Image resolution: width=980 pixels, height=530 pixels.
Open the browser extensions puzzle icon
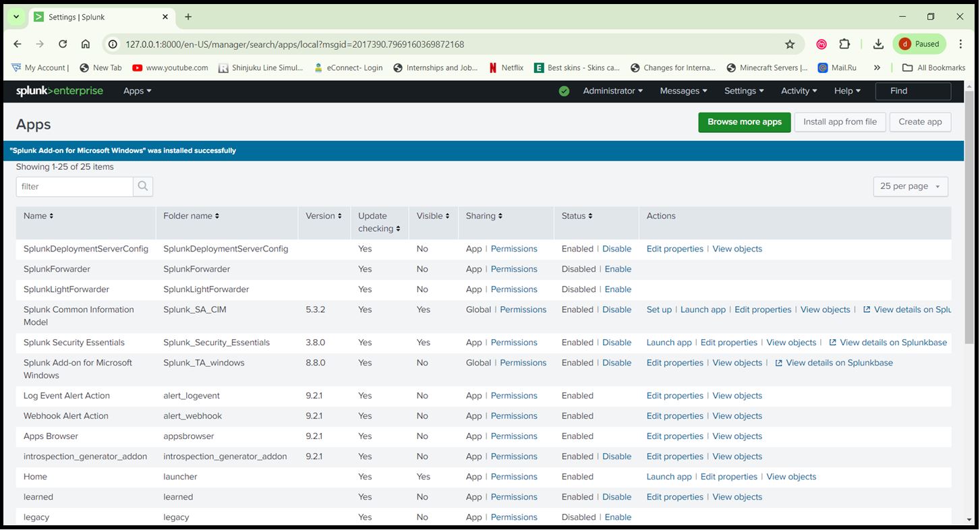pos(844,44)
